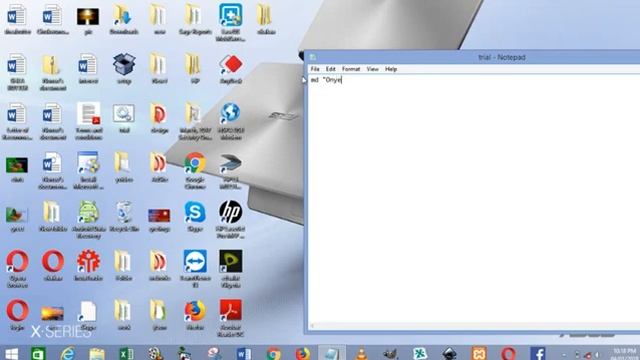
Task: Select the green Android robot desktop shortcut
Action: coord(88,212)
